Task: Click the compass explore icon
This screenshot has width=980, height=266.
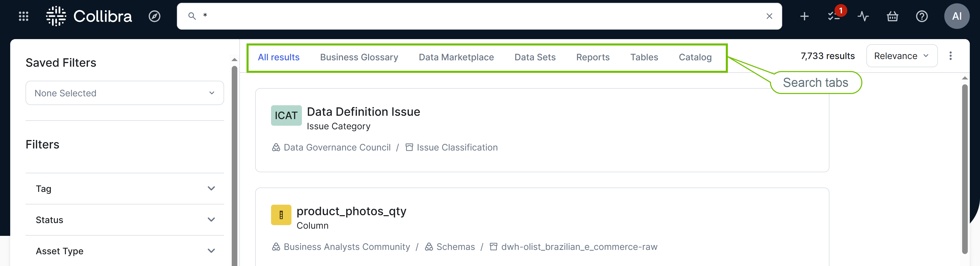Action: [154, 16]
